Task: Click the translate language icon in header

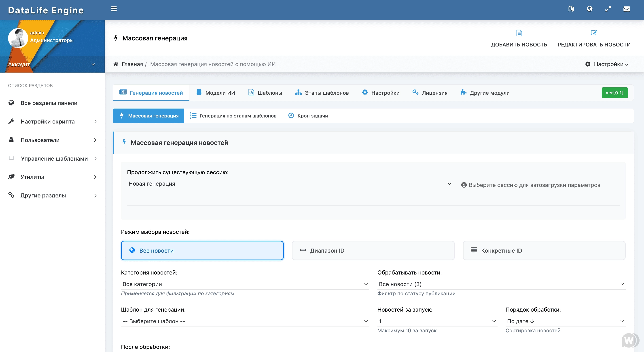Action: [x=571, y=9]
